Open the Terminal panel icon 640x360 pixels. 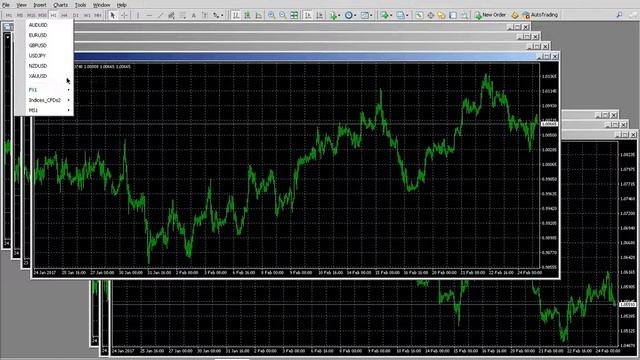(453, 15)
